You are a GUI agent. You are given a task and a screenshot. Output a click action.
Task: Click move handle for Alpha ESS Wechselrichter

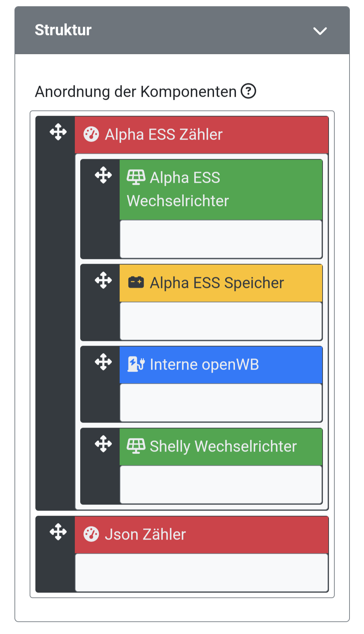coord(103,175)
